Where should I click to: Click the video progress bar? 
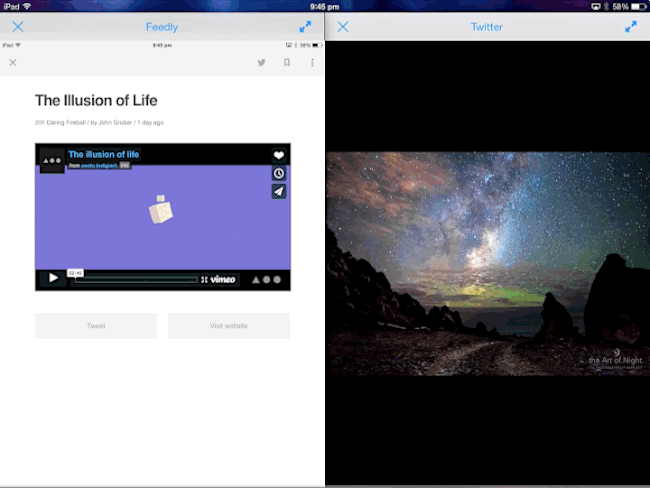point(135,279)
